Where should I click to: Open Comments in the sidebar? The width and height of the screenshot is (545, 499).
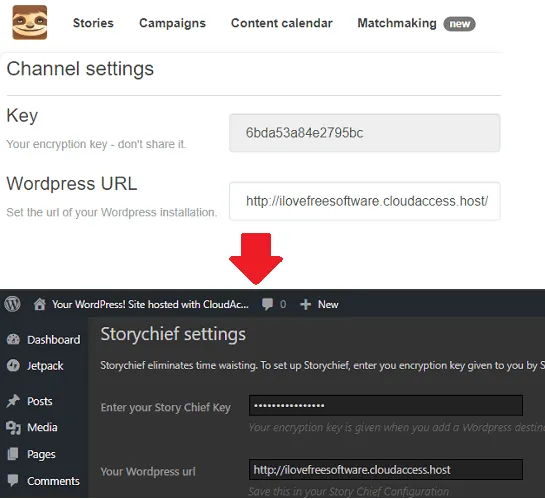(54, 481)
